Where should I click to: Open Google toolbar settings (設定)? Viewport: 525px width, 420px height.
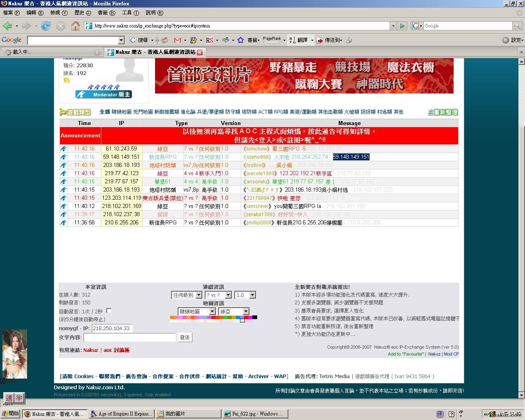point(512,40)
